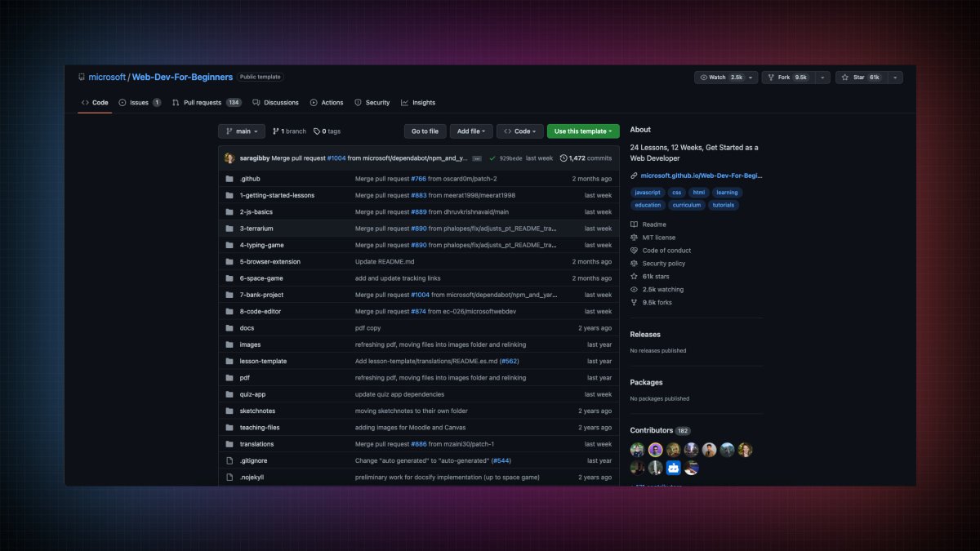
Task: Open the 1-getting-started-lessons folder
Action: [x=277, y=195]
